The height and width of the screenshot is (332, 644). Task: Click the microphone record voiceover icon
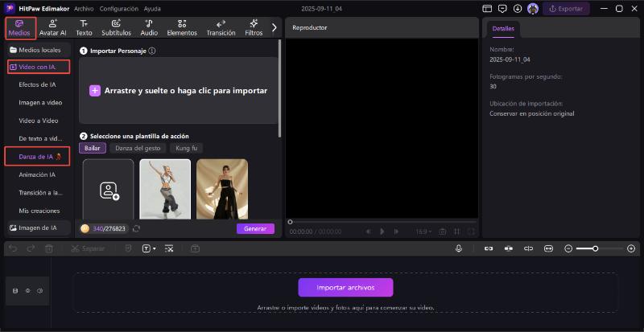pos(459,248)
